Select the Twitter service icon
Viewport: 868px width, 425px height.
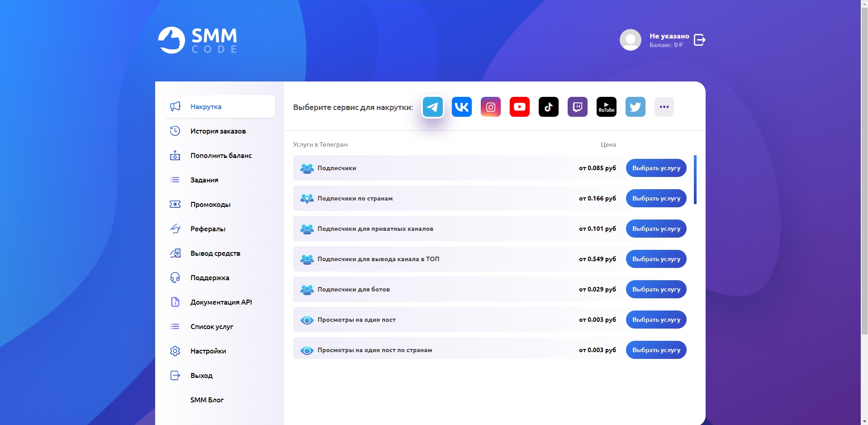click(x=636, y=107)
